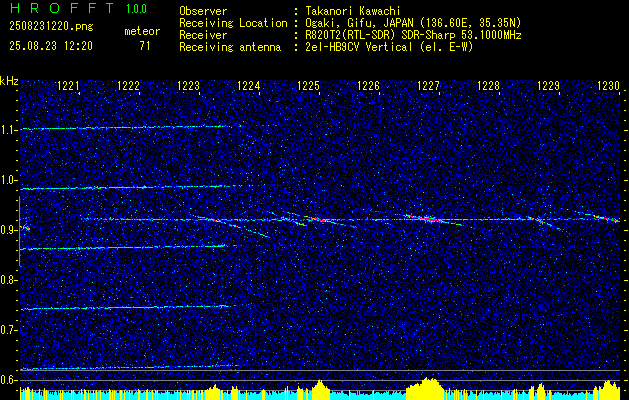Select the filename 2508231220.png

click(51, 27)
